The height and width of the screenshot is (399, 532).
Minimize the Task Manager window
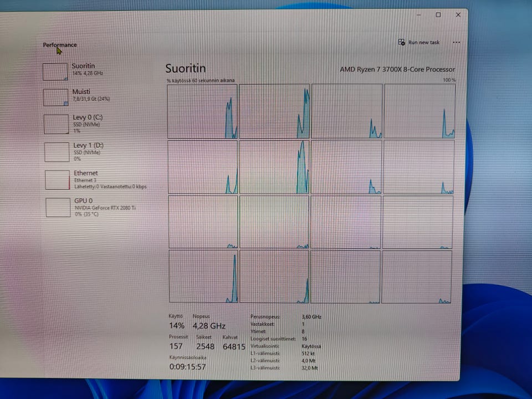pos(419,15)
